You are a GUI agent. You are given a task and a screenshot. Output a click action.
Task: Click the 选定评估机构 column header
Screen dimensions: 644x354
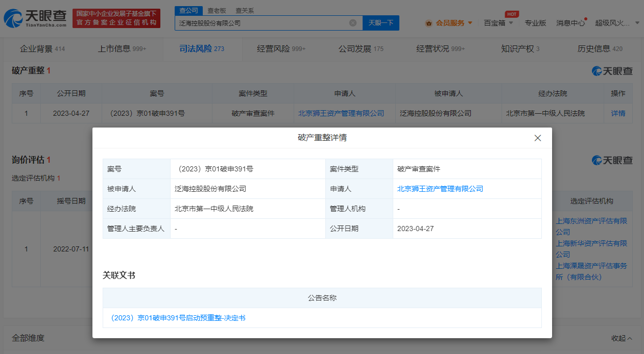(591, 201)
